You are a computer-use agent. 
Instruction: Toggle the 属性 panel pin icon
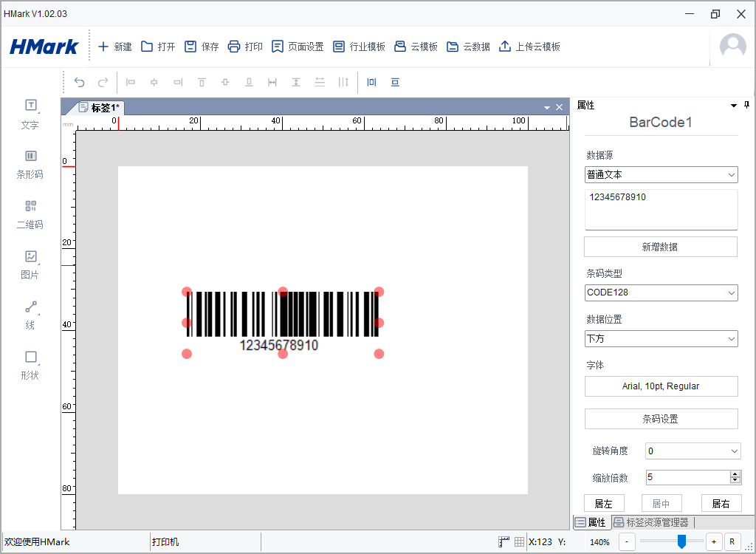point(746,105)
